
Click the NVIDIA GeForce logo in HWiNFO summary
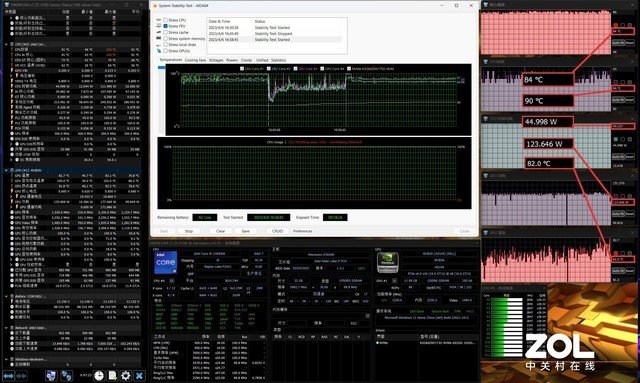(x=388, y=262)
